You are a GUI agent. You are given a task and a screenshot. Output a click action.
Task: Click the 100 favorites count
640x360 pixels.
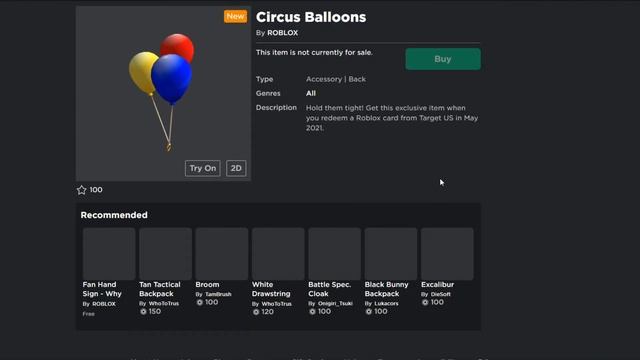(96, 190)
